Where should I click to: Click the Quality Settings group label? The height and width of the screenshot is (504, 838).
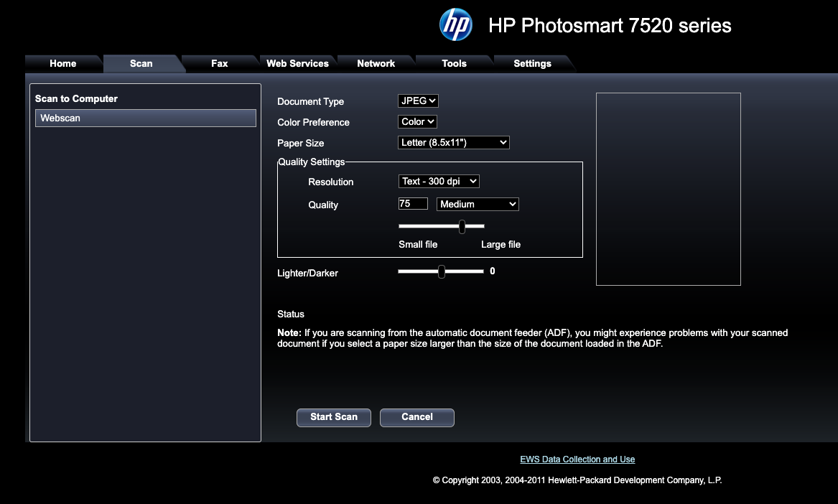[312, 162]
